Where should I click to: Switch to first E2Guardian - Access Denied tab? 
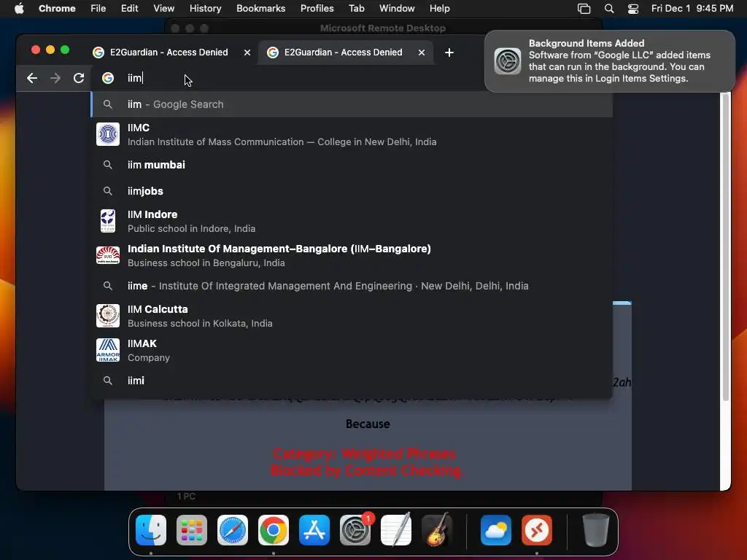tap(169, 52)
